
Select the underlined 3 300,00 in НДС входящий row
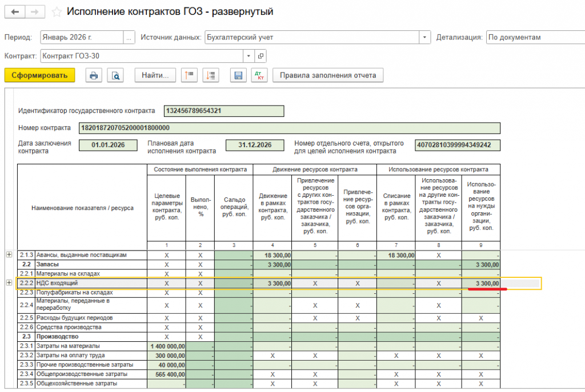point(481,284)
